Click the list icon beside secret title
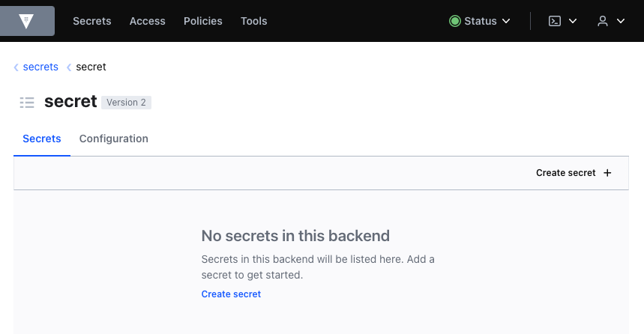 (27, 103)
